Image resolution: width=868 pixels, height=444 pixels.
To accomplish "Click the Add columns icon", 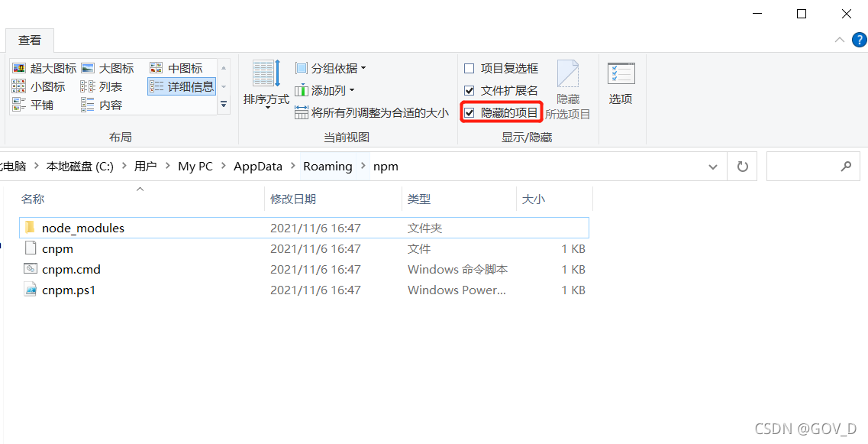I will point(301,90).
